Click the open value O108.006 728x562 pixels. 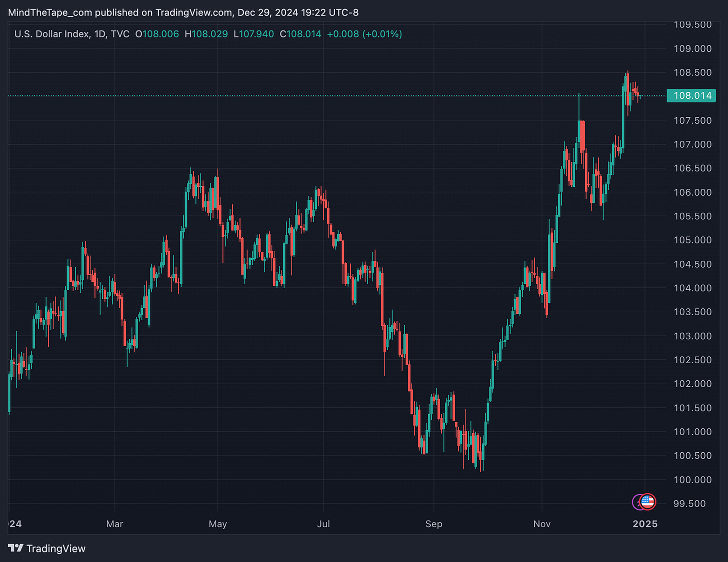(157, 34)
